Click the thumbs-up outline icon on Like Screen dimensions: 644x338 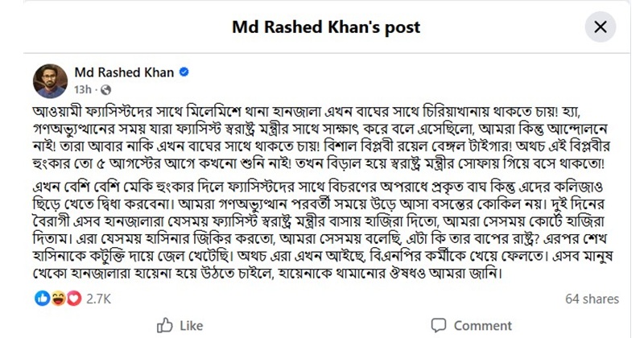[x=165, y=326]
